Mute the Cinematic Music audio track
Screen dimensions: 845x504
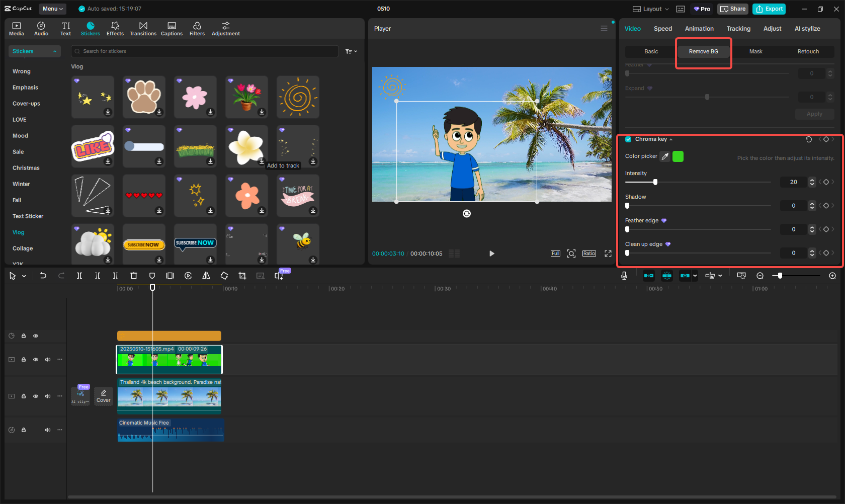[48, 430]
